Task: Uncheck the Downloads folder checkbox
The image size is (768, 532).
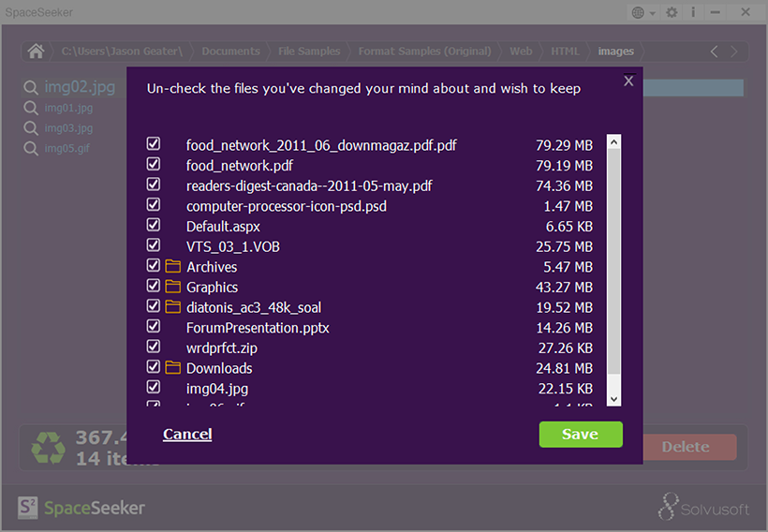Action: point(154,366)
